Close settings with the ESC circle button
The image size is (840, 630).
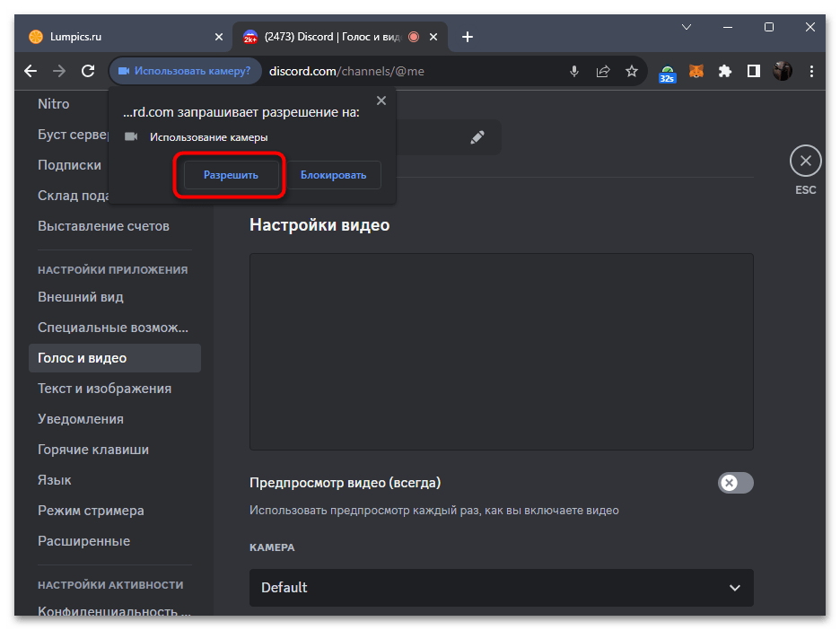(805, 161)
